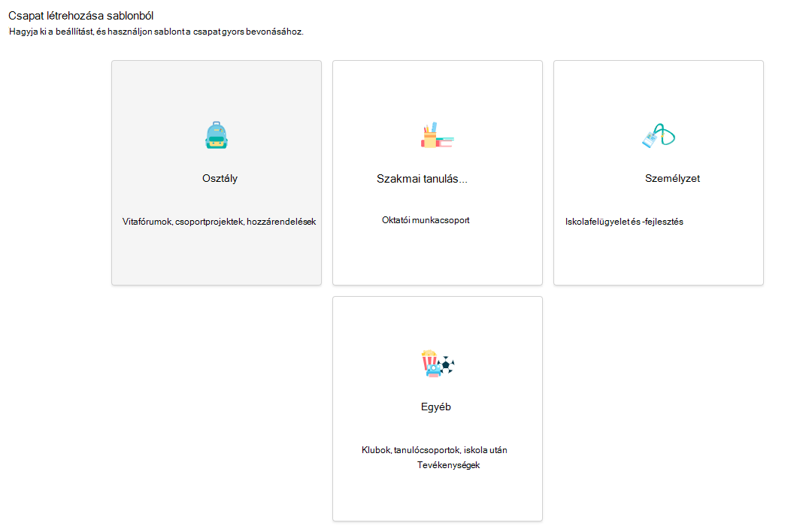Image resolution: width=806 pixels, height=532 pixels.
Task: Click 'Vitafórumok, csoportprojektek, hozzárendelések' text
Action: 219,222
